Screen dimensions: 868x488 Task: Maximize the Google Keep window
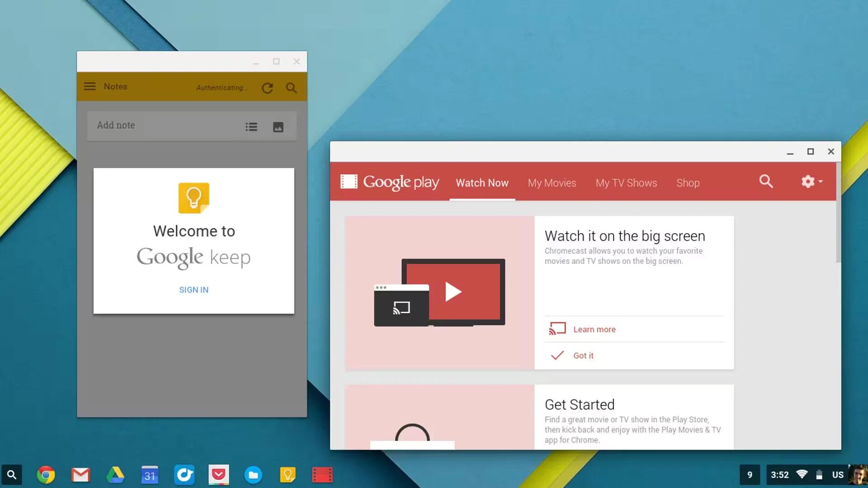coord(276,61)
